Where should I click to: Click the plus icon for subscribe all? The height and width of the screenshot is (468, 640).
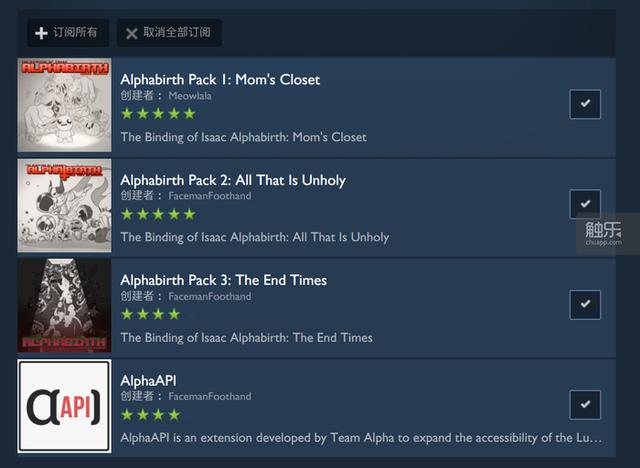[41, 33]
